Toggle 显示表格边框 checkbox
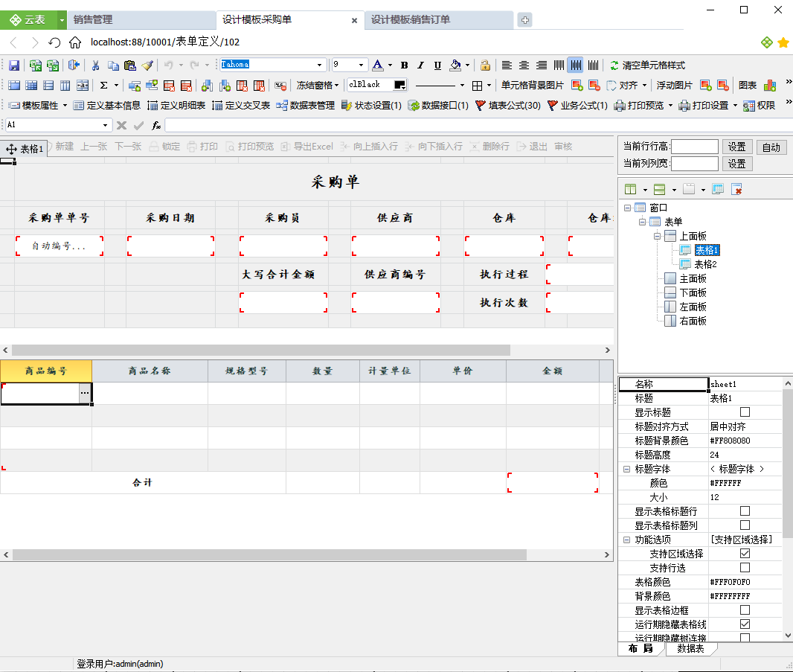This screenshot has width=793, height=672. (x=745, y=609)
